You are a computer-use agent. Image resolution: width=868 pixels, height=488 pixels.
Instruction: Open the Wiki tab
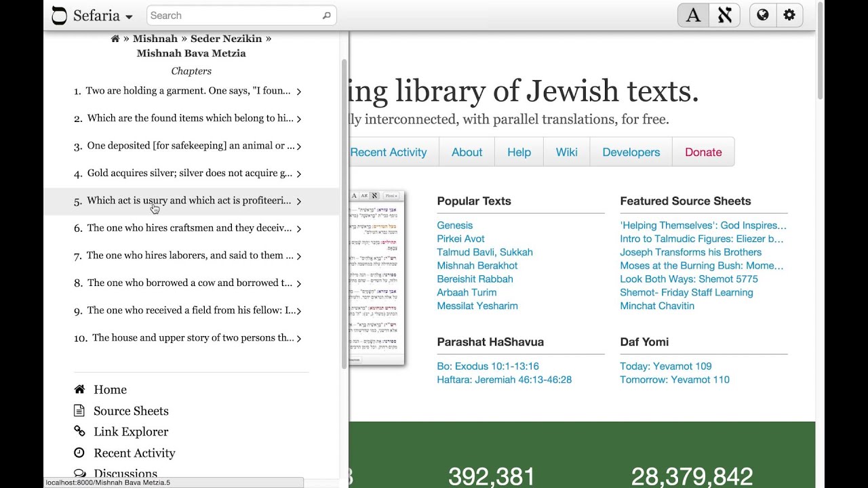(567, 152)
